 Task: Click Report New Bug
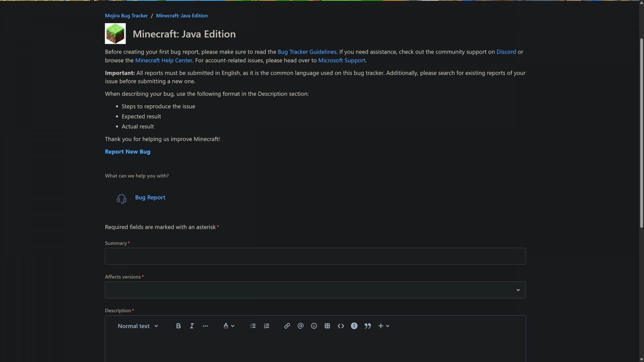coord(127,152)
